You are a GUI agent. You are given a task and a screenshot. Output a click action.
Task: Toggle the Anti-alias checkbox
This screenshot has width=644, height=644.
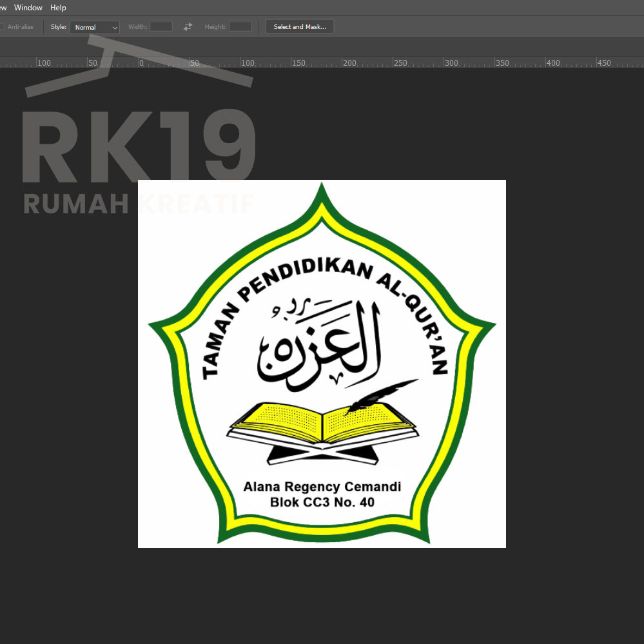(2, 26)
